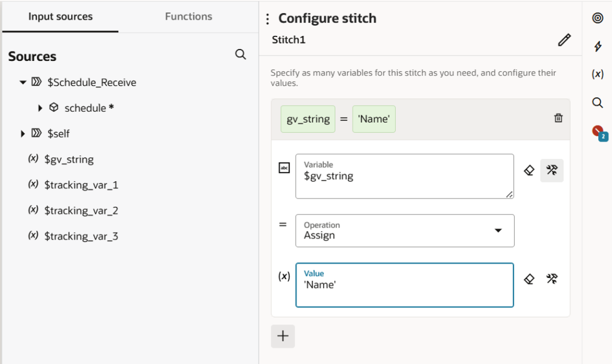Toggle developer mode beside Value field

click(x=552, y=279)
